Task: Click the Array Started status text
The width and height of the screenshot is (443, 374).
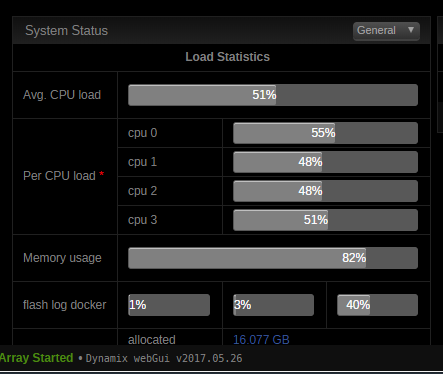Action: tap(36, 358)
